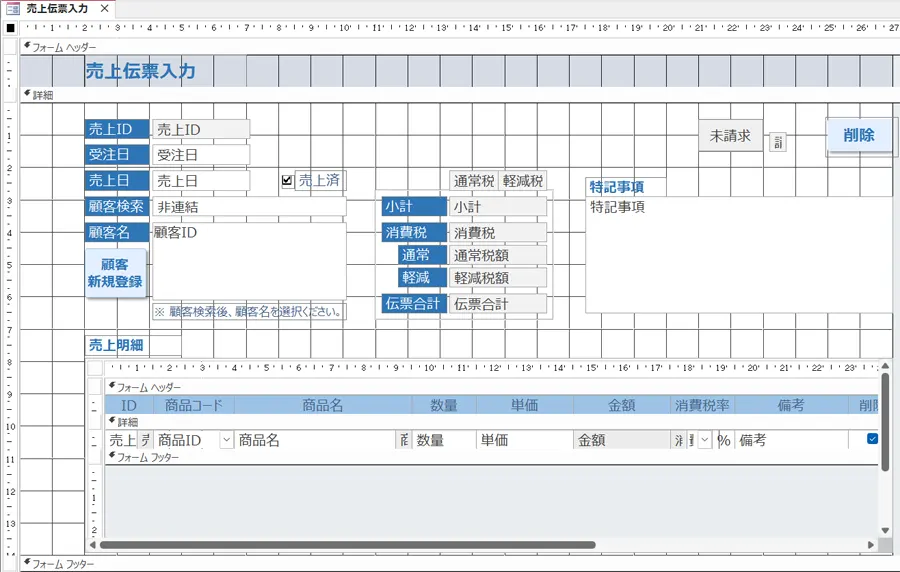Toggle the 売上済 checkbox
Viewport: 900px width, 572px height.
(x=288, y=181)
